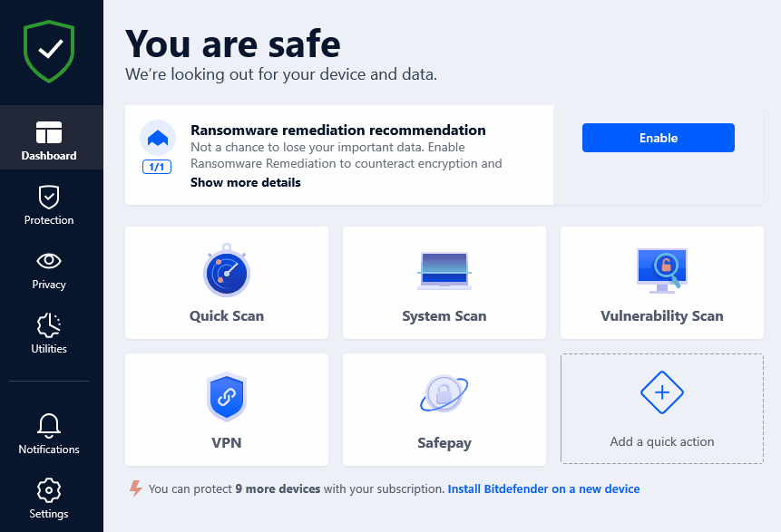The width and height of the screenshot is (781, 532).
Task: Open the Privacy eye icon
Action: [x=49, y=261]
